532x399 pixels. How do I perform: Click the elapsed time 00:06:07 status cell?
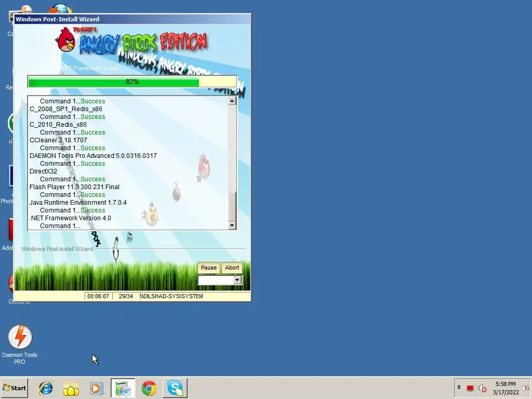tap(98, 296)
